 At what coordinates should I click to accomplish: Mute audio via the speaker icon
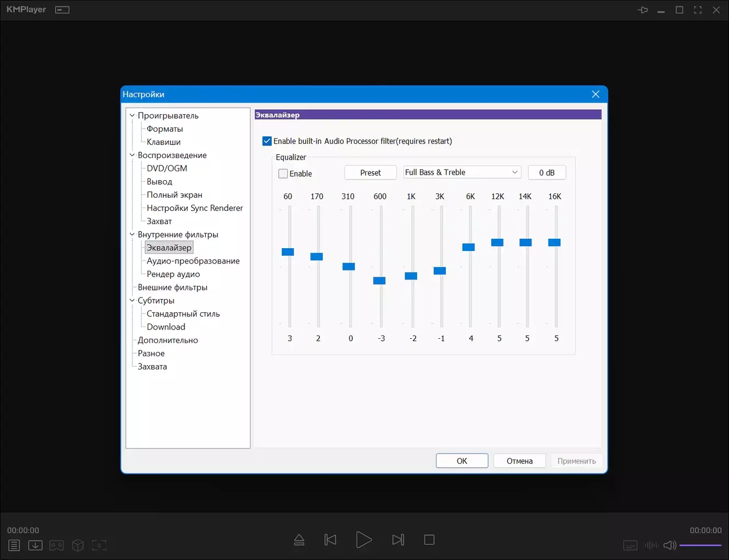670,545
